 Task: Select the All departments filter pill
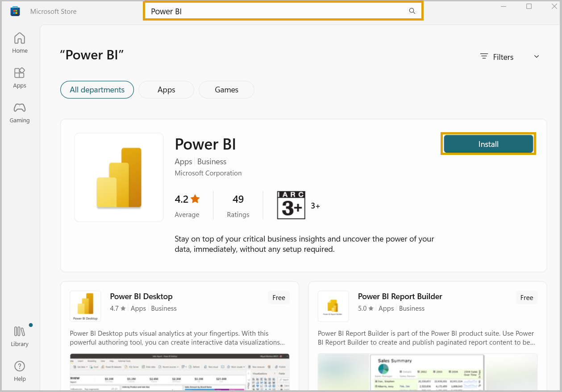(x=97, y=89)
